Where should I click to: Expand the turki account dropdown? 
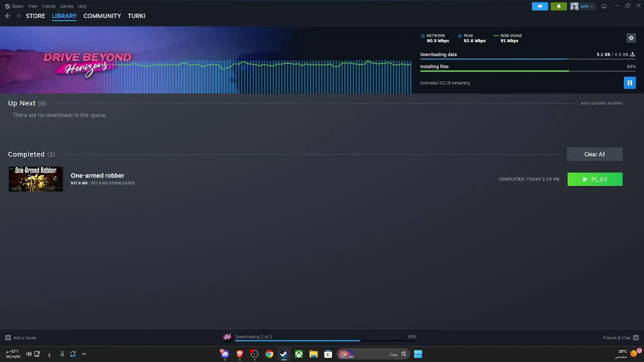point(591,7)
